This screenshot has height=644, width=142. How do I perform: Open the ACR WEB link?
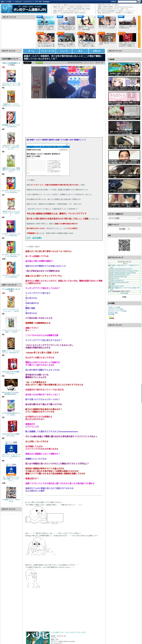pos(124,293)
